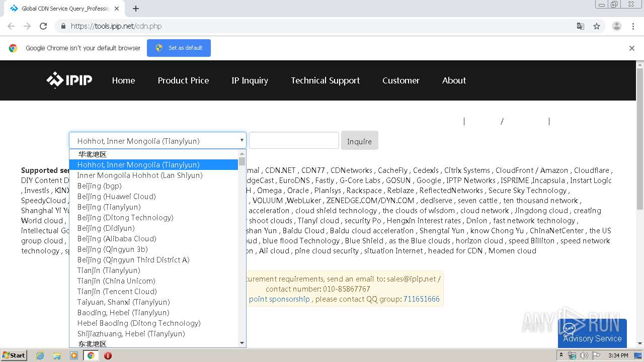This screenshot has height=362, width=644.
Task: Open File Explorer from taskbar
Action: [x=57, y=355]
